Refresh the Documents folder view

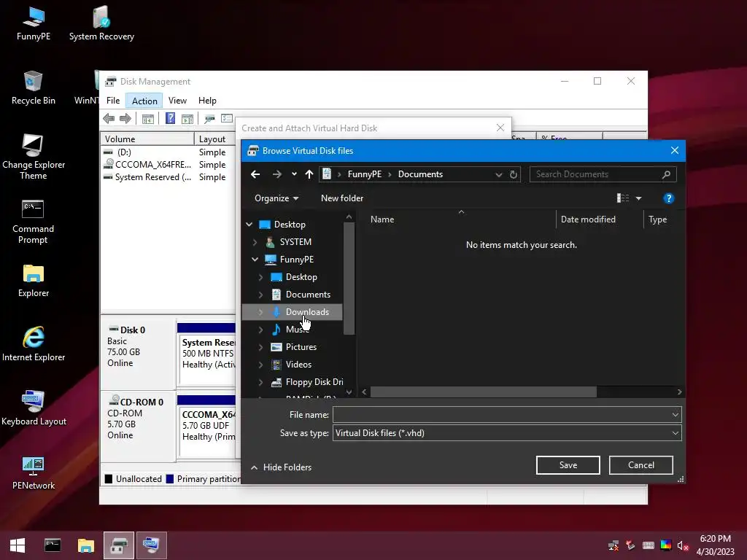pos(513,174)
